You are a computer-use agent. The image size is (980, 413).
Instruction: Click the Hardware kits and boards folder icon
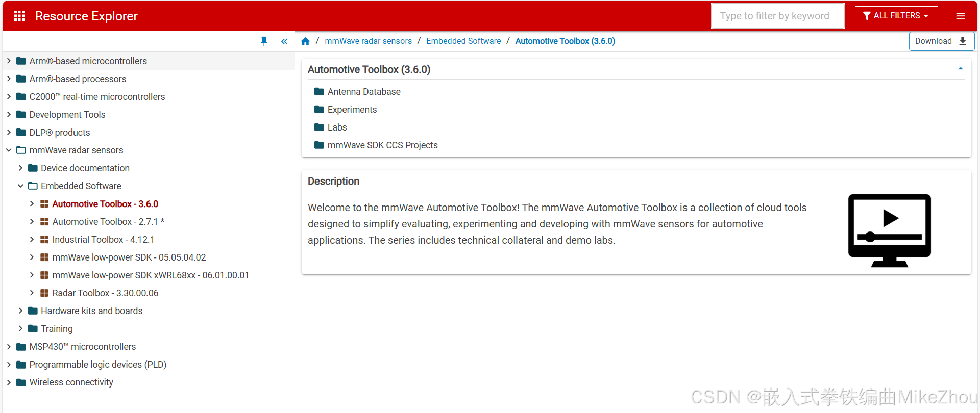pyautogui.click(x=33, y=311)
